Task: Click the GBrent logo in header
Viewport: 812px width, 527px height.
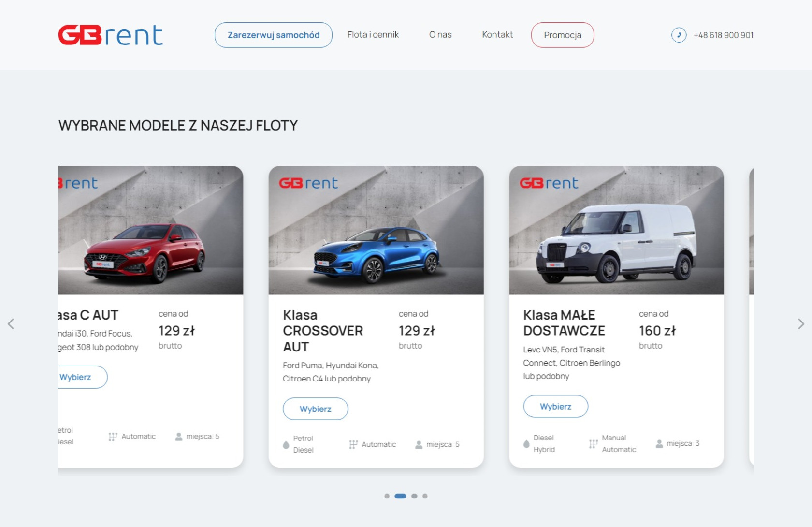Action: click(110, 35)
